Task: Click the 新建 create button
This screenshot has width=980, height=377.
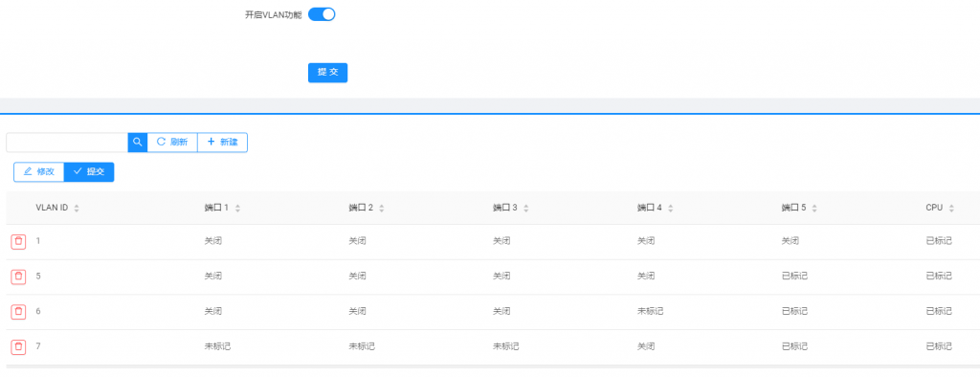Action: point(222,142)
